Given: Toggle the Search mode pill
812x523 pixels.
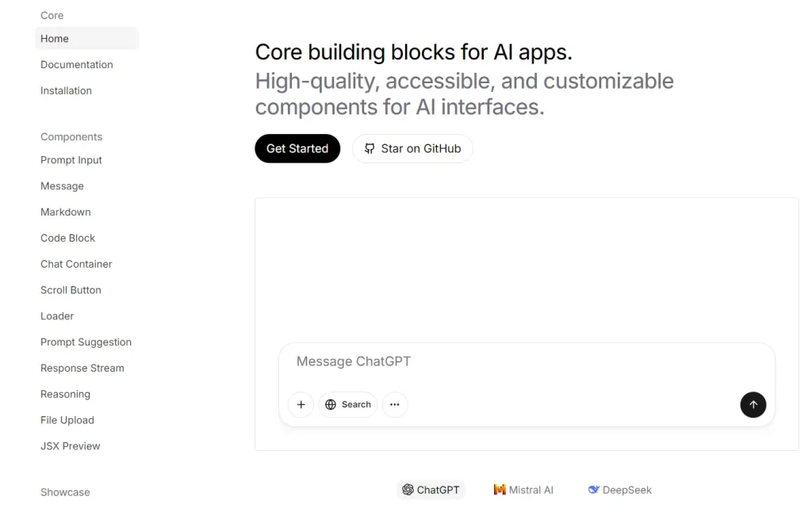Looking at the screenshot, I should pyautogui.click(x=347, y=405).
